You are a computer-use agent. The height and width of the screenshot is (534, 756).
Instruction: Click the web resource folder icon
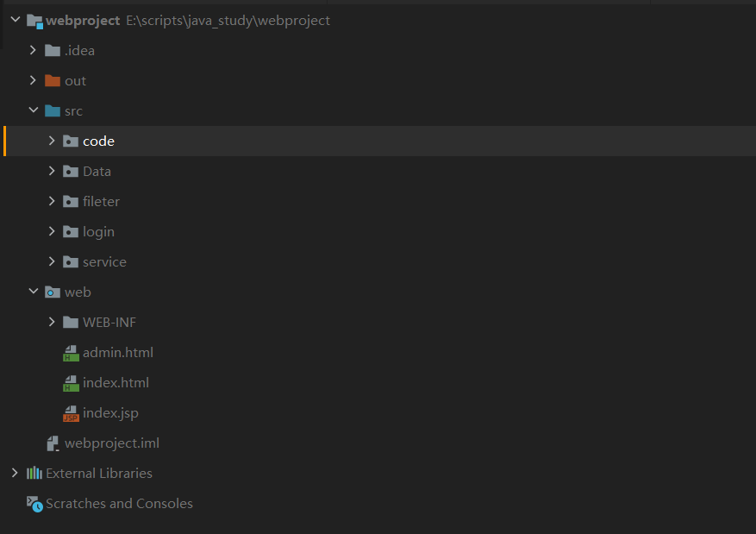52,292
